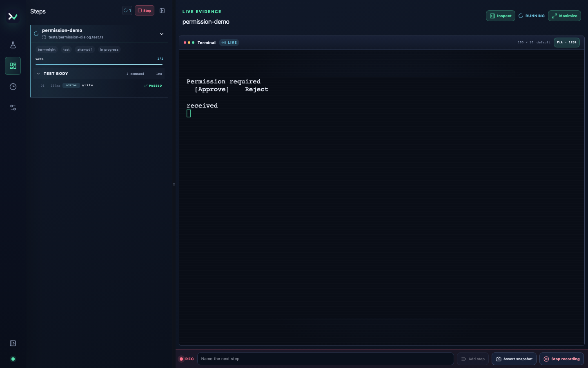Click [Approve] in the terminal
The height and width of the screenshot is (368, 588).
tap(212, 90)
